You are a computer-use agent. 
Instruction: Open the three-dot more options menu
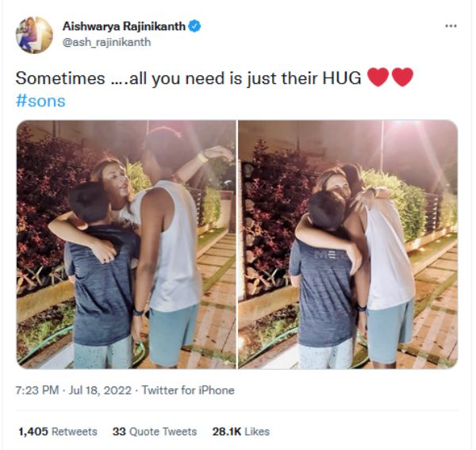pos(451,26)
